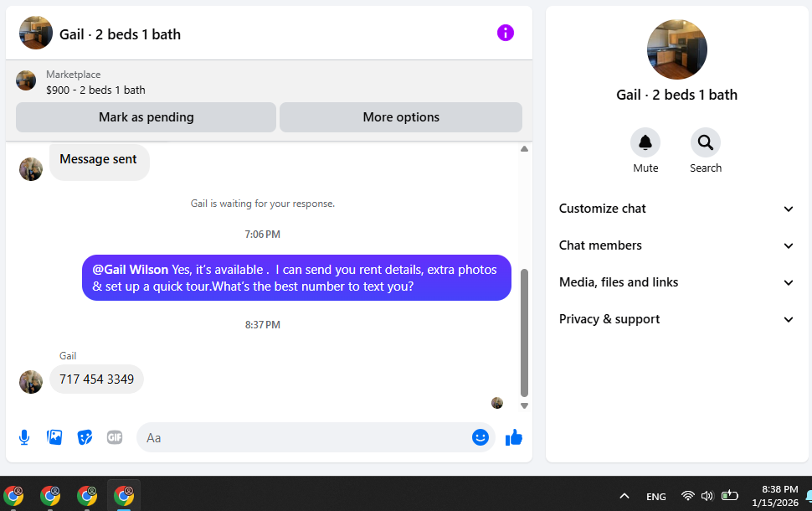
Task: Open the ENG language selector in taskbar
Action: [x=656, y=497]
